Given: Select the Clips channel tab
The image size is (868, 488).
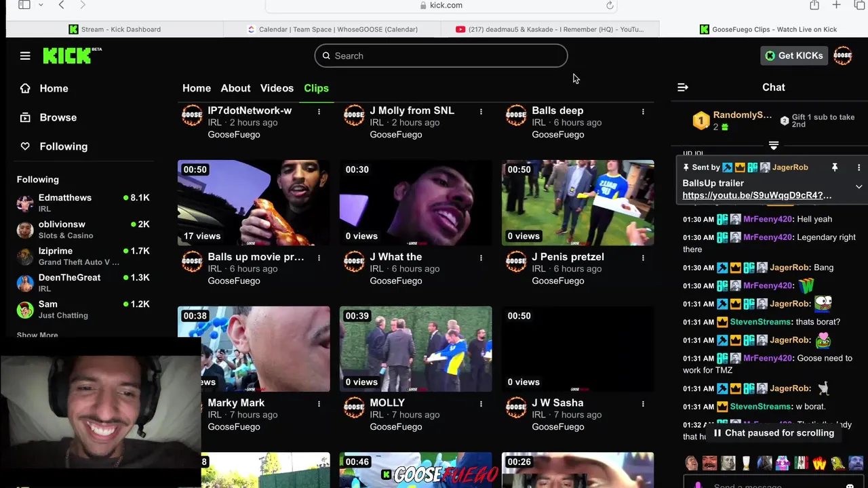Looking at the screenshot, I should point(316,88).
